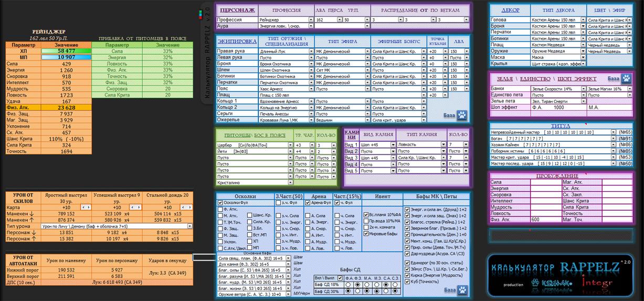Screen dimensions: 644x301
Task: Click the paw icon in the buffs panel
Action: 461,289
